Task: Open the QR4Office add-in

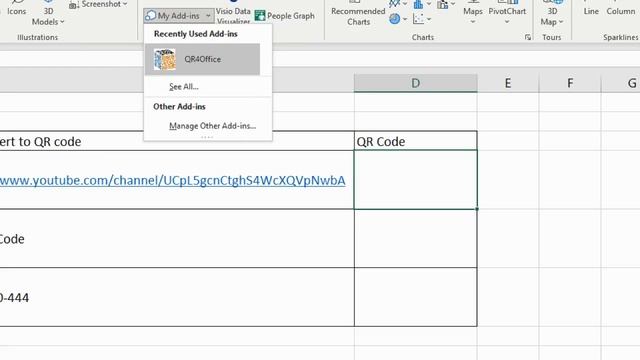Action: pyautogui.click(x=202, y=59)
